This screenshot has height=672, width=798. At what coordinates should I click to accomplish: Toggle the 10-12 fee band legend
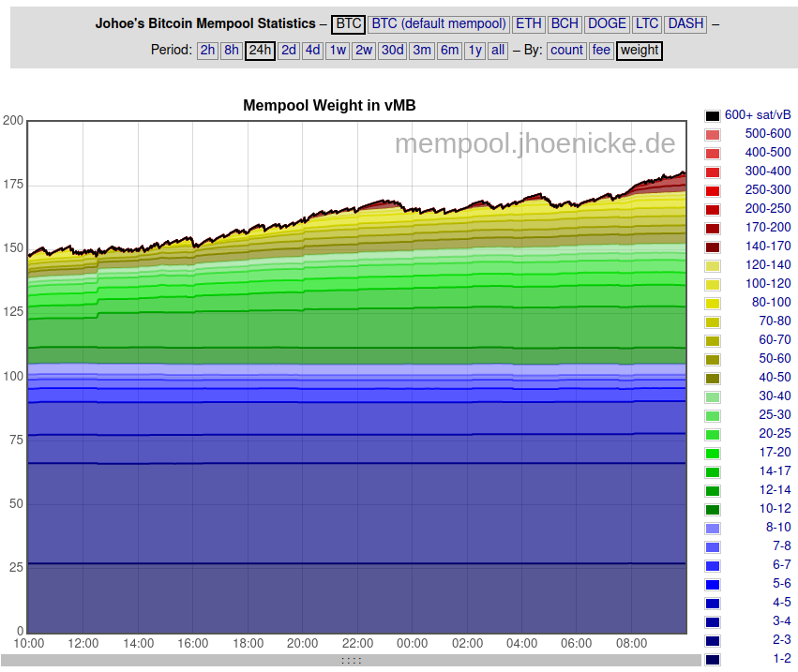tap(713, 509)
